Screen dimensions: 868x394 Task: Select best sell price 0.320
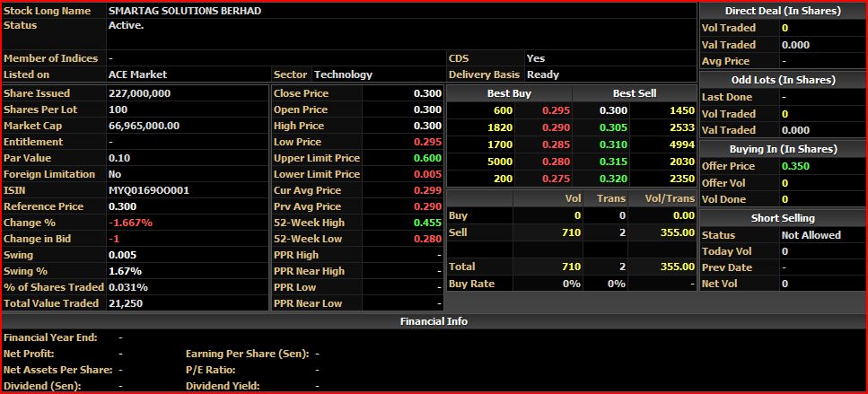click(x=613, y=179)
